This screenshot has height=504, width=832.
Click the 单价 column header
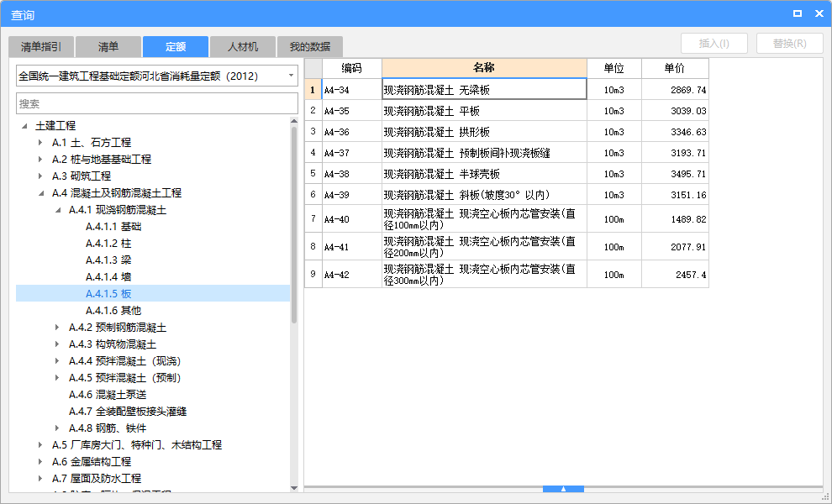[x=675, y=68]
